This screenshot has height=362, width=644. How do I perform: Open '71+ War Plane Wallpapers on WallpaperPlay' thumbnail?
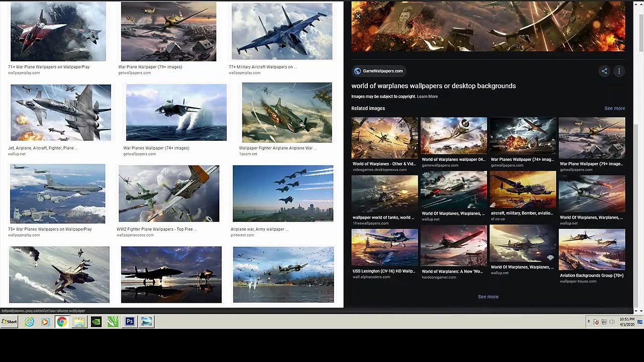click(x=58, y=32)
